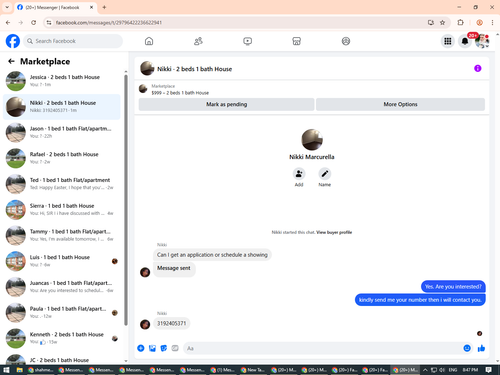Open a new browser tab
This screenshot has height=375, width=500.
point(104,7)
